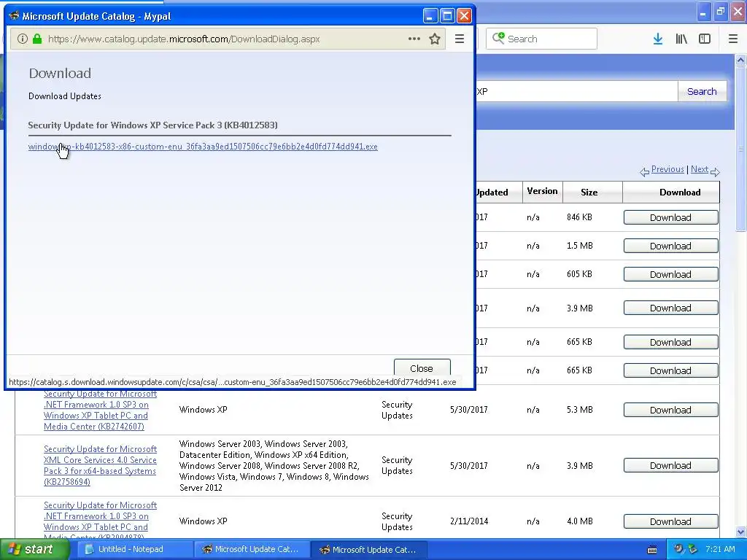
Task: Click Download for KB2758694 XML Core Services
Action: click(671, 465)
